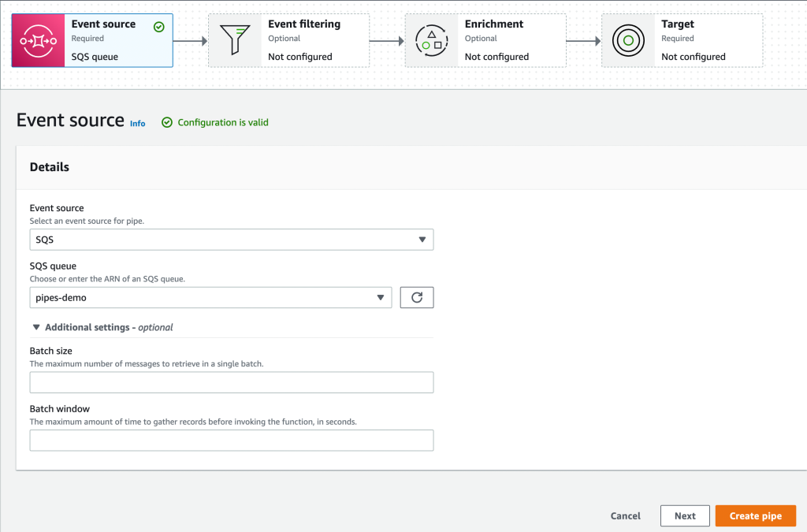Select the Enrichment step

pyautogui.click(x=485, y=41)
